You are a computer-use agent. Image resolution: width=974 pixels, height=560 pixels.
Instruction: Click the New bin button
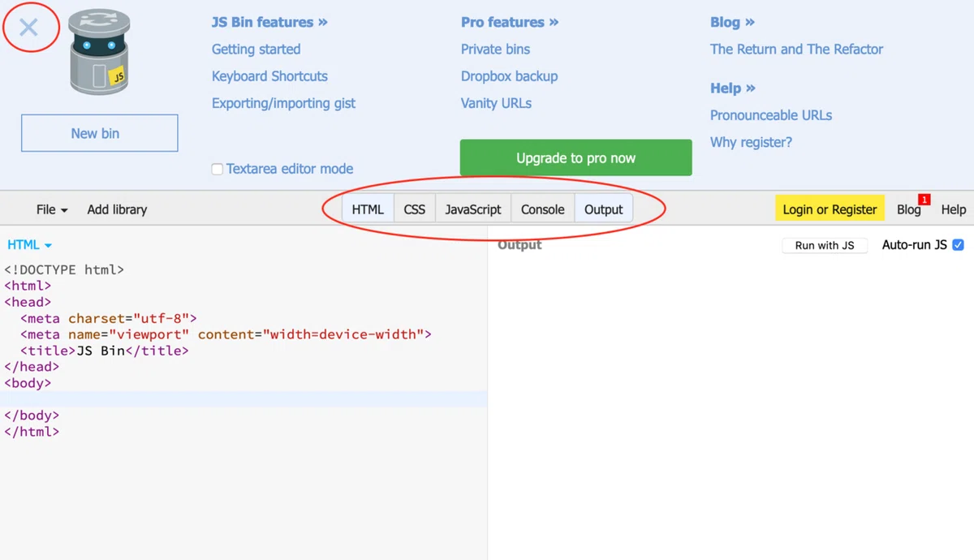coord(99,133)
